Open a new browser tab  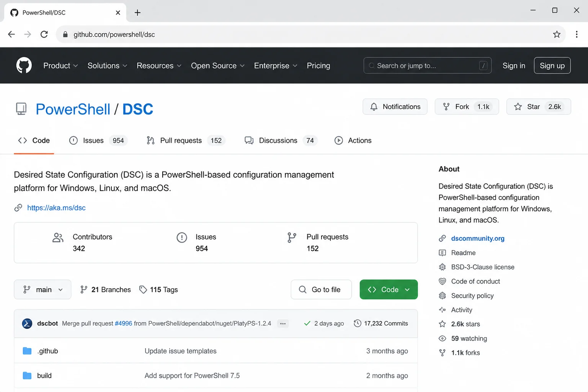pyautogui.click(x=137, y=13)
